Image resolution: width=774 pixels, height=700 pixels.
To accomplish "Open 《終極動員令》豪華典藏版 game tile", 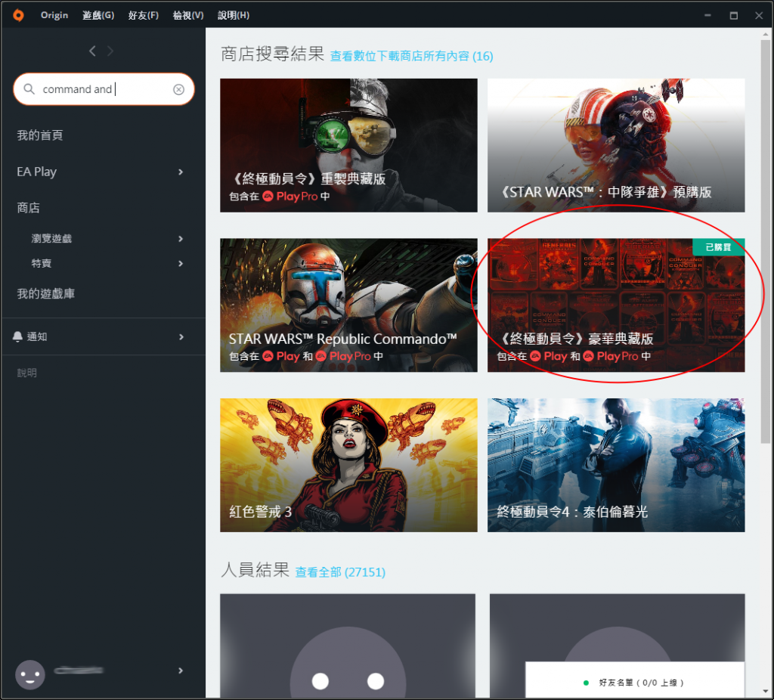I will coord(616,305).
